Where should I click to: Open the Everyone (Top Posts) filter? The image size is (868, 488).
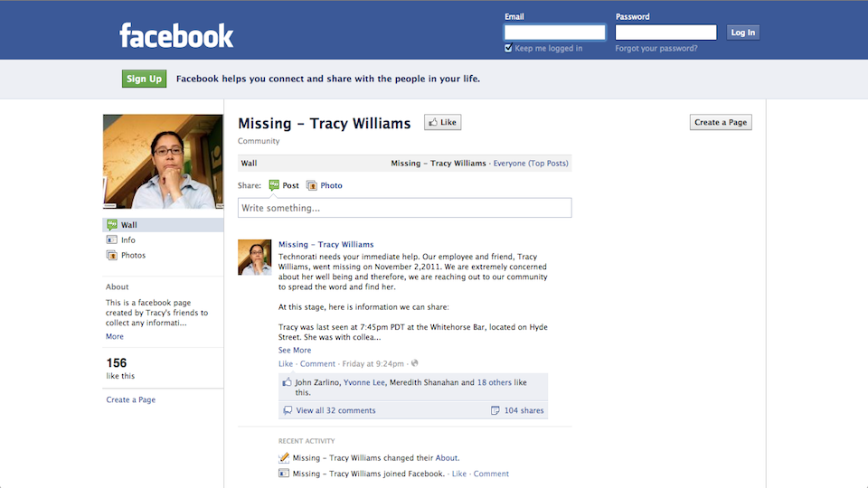tap(531, 164)
